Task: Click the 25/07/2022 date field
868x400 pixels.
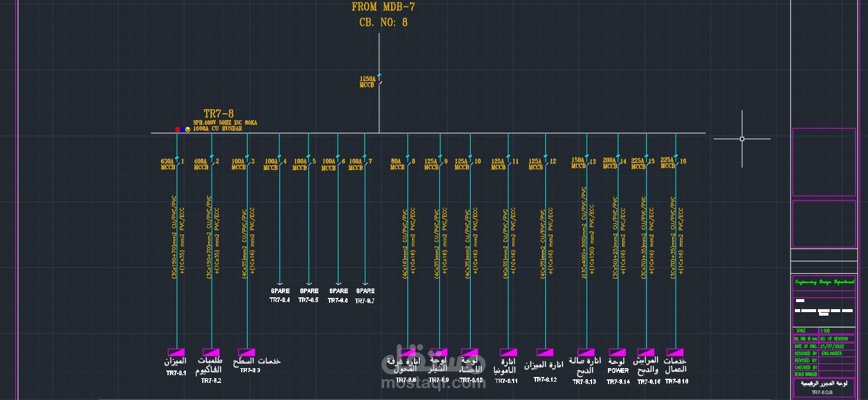Action: (x=832, y=346)
